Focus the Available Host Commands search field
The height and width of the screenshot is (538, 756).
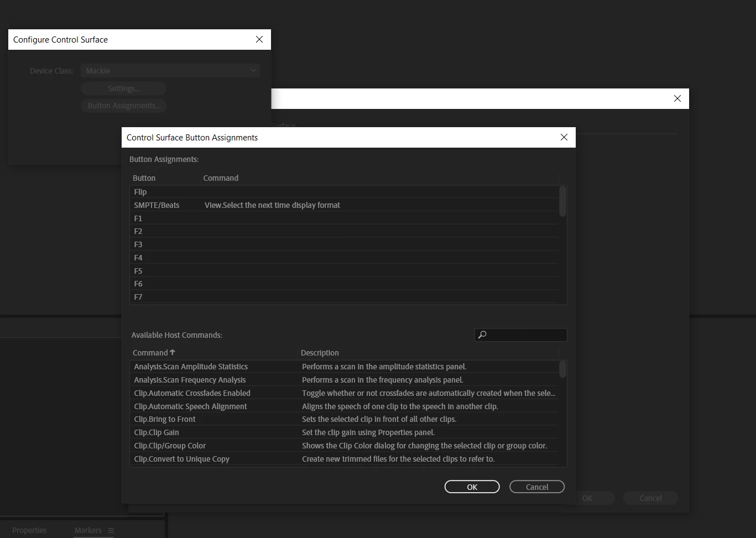[521, 335]
